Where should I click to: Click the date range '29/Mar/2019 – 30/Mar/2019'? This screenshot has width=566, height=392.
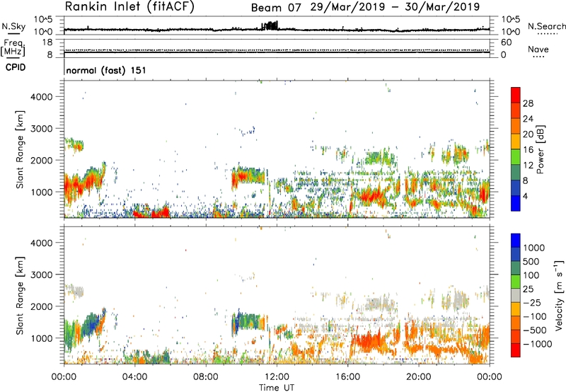click(395, 7)
